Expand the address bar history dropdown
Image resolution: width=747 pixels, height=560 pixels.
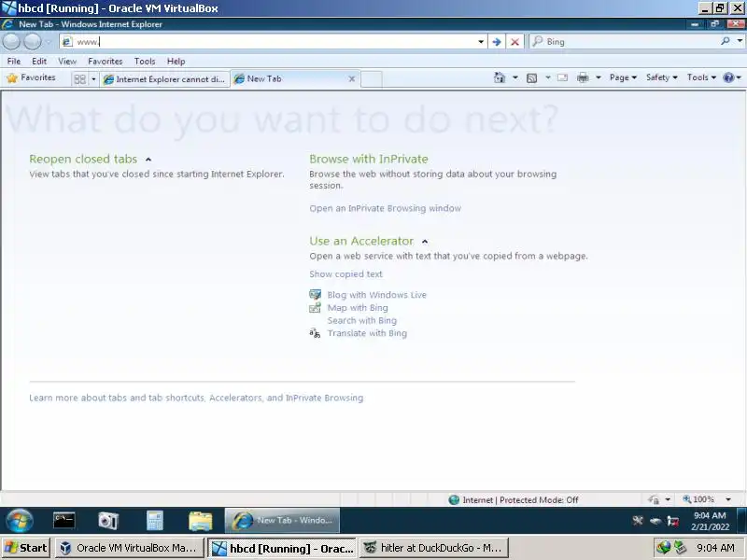point(481,42)
